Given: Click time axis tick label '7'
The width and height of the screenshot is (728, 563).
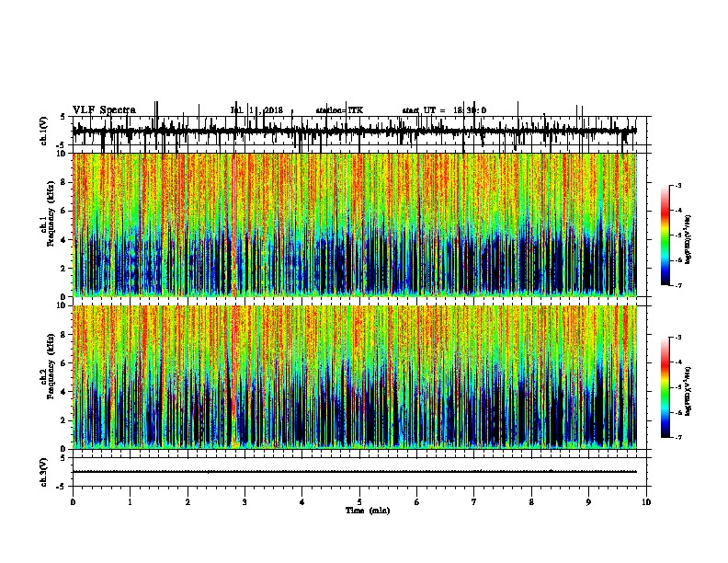Looking at the screenshot, I should point(474,502).
